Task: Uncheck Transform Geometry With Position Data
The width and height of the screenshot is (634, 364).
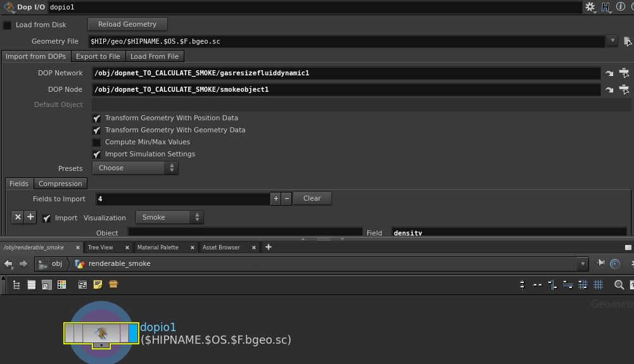Action: point(96,118)
